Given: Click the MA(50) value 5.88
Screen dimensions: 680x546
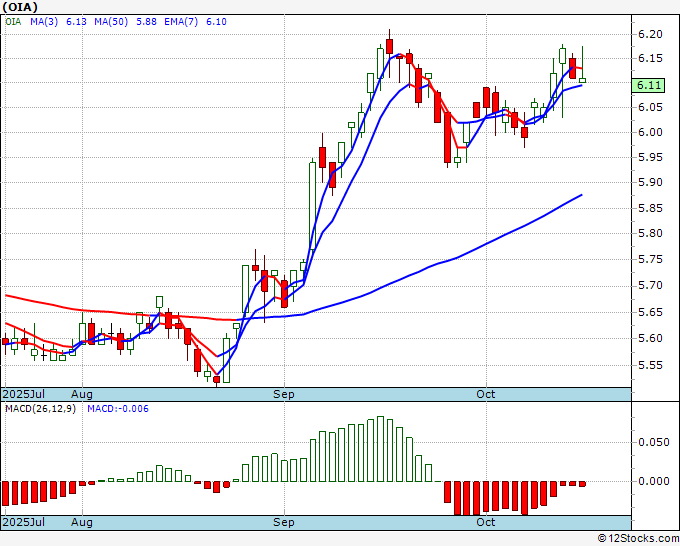Looking at the screenshot, I should (147, 22).
